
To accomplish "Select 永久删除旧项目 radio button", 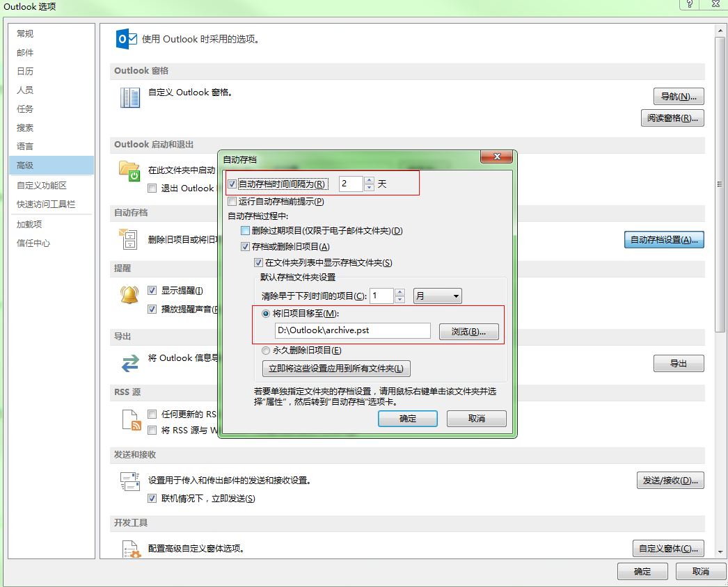I will pyautogui.click(x=266, y=351).
